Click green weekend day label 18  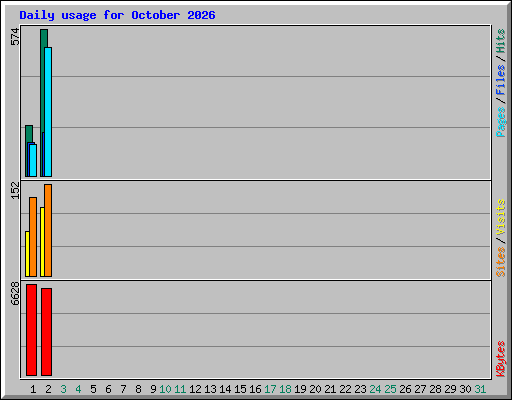click(285, 389)
